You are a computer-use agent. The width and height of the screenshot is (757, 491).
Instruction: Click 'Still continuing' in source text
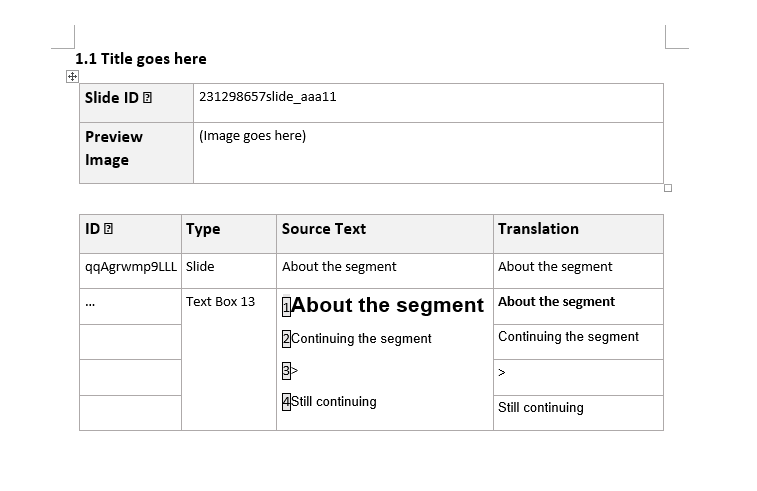click(334, 402)
